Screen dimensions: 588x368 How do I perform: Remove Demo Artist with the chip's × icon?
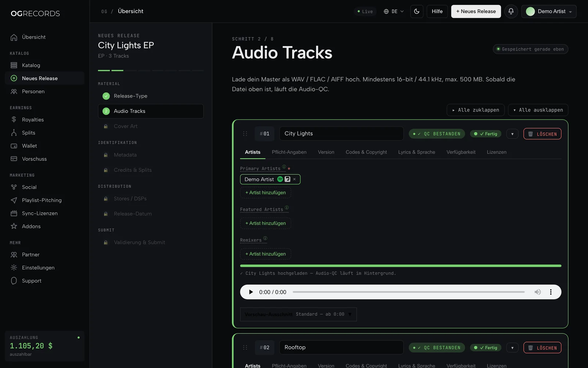point(294,179)
